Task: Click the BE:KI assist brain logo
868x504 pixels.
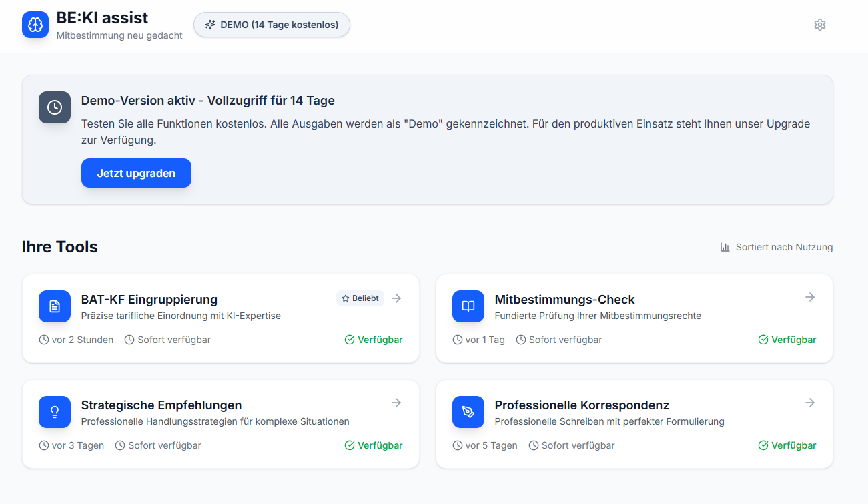Action: coord(35,25)
